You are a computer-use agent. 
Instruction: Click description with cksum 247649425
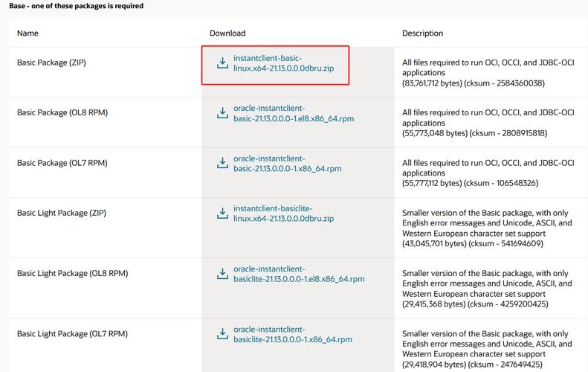point(487,349)
